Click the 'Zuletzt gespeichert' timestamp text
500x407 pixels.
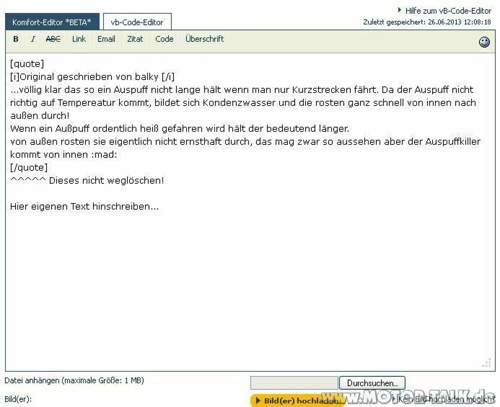click(427, 22)
